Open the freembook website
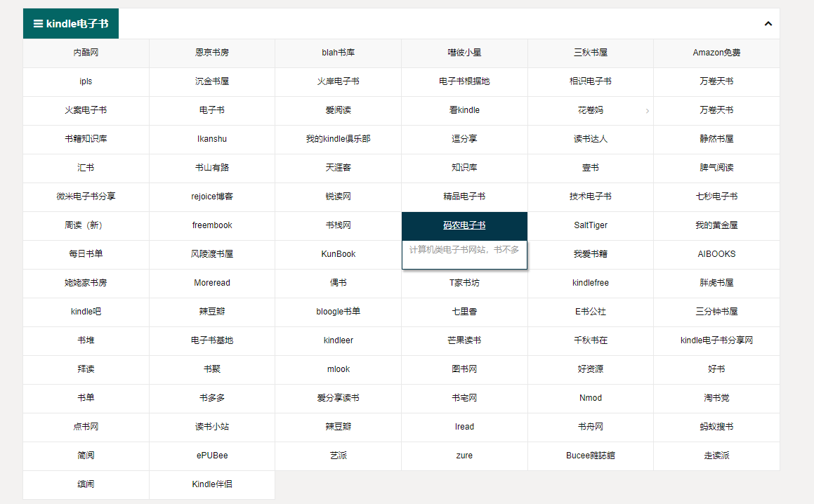This screenshot has height=504, width=814. point(211,225)
